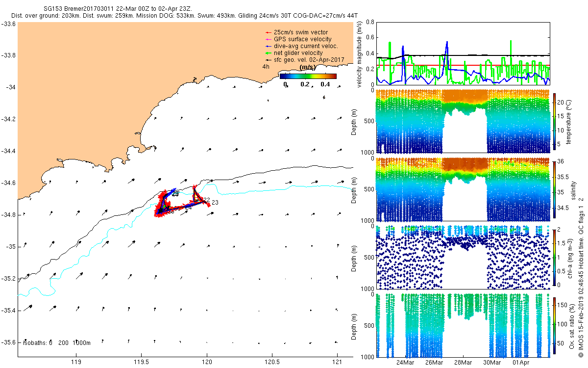Click the '01Apr' date tick
This screenshot has height=368, width=588.
click(x=521, y=363)
